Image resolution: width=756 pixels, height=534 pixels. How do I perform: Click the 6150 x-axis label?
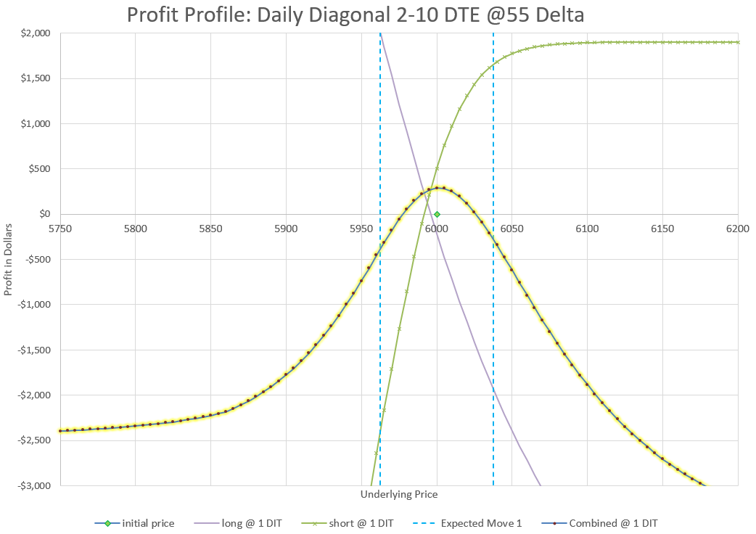662,229
